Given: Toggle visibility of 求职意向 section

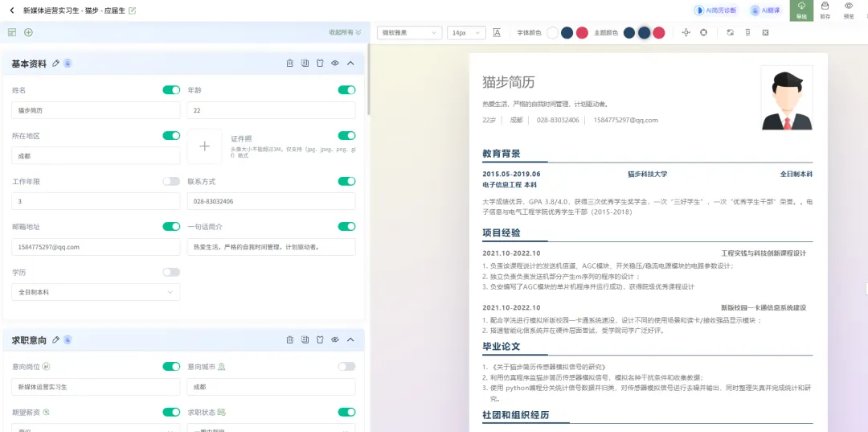Looking at the screenshot, I should click(335, 339).
